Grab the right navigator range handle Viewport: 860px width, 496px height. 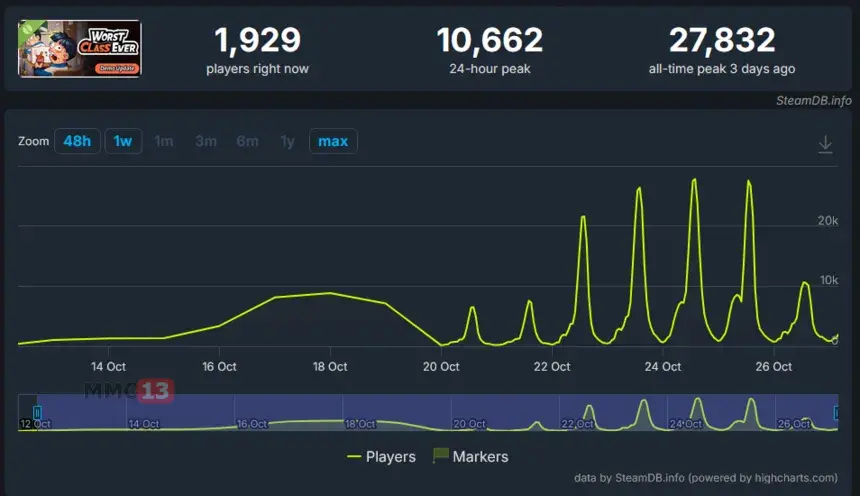[836, 413]
